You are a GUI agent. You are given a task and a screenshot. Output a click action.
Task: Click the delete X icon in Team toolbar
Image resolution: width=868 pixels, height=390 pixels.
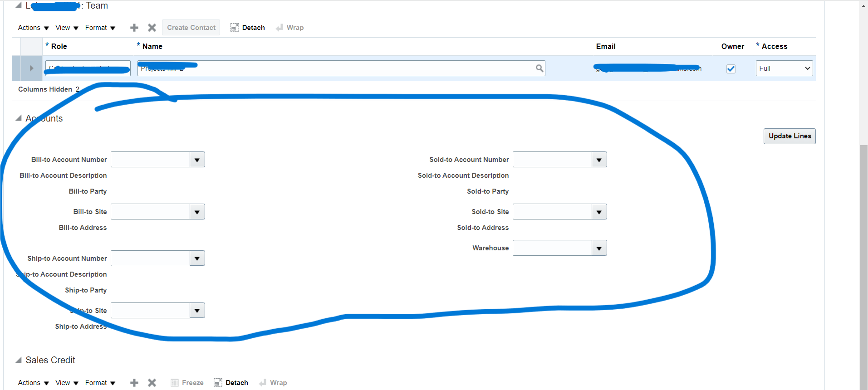(152, 28)
